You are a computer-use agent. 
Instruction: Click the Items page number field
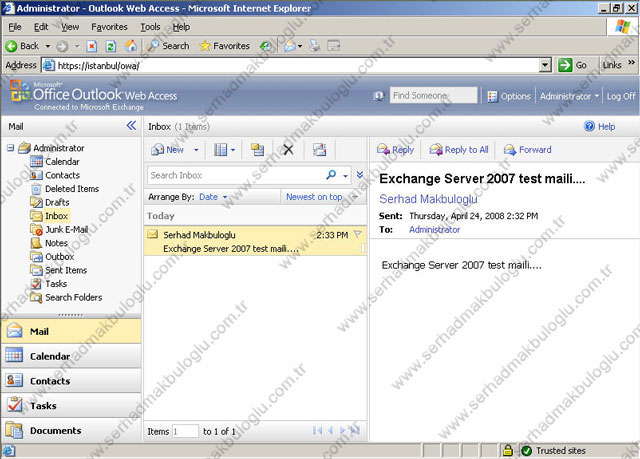(x=185, y=431)
